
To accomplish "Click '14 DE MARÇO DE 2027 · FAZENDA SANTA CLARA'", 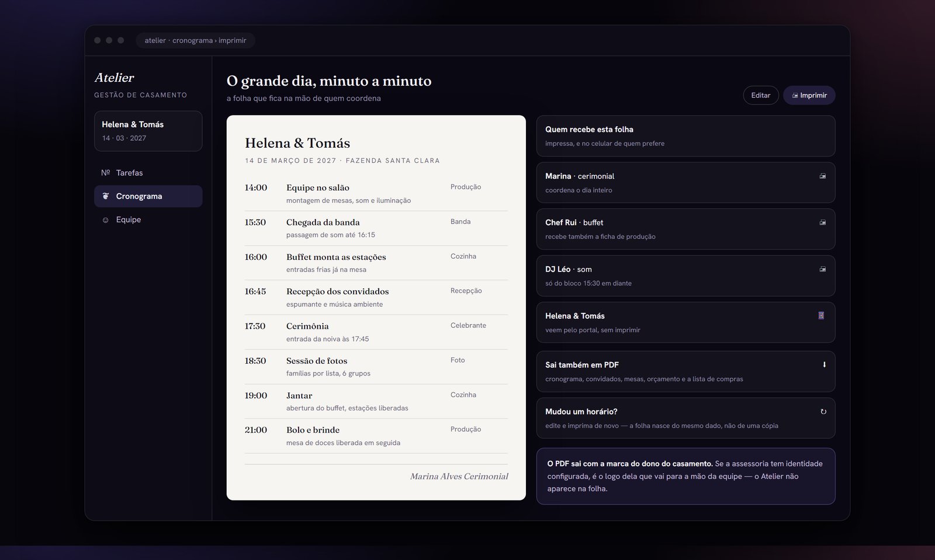I will point(342,161).
